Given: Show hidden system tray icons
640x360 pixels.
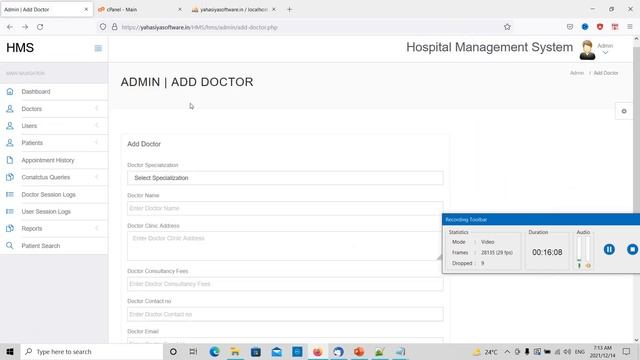Looking at the screenshot, I should tap(507, 351).
